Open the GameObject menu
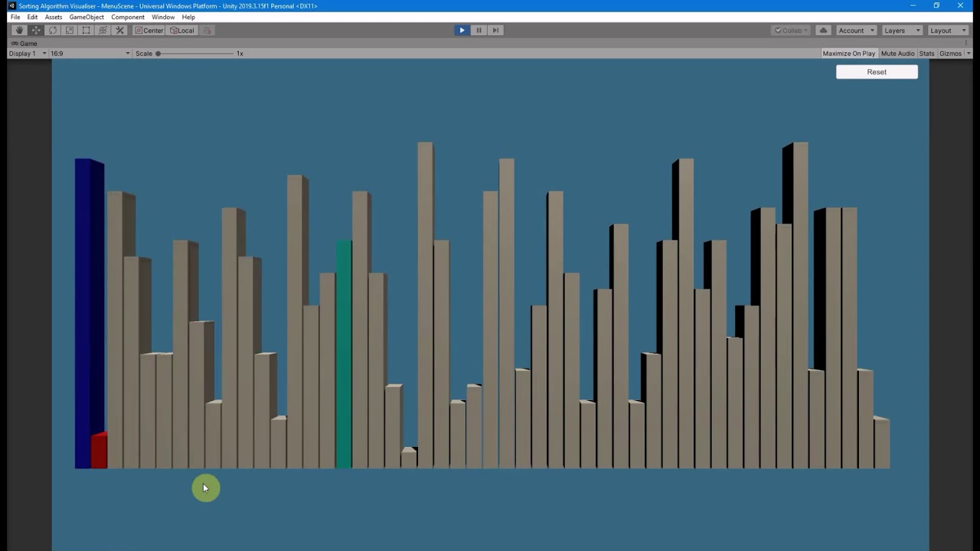 click(87, 17)
